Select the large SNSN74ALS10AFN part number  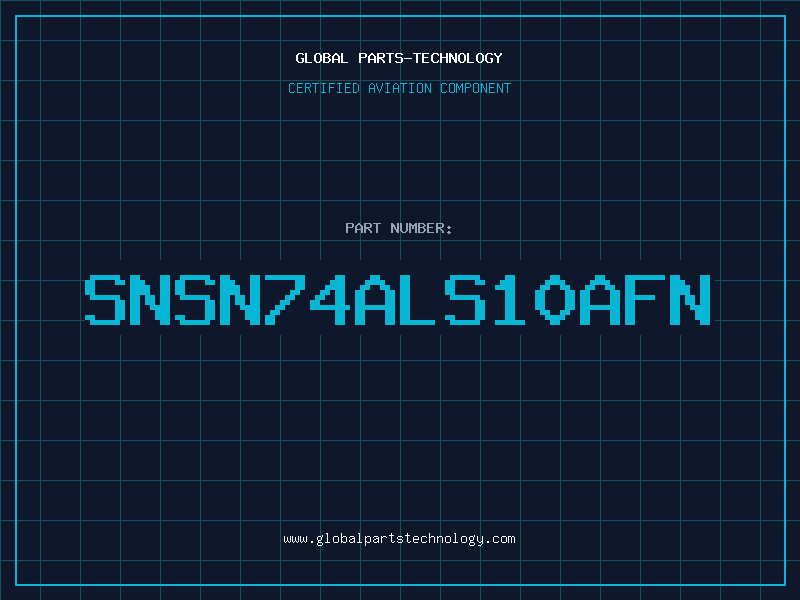tap(397, 300)
